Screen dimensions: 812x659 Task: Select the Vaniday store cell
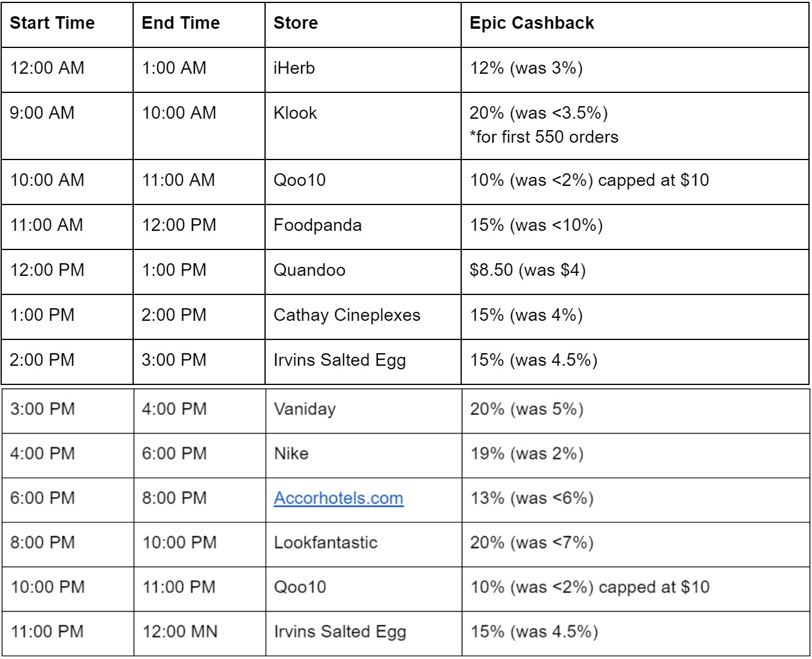pyautogui.click(x=363, y=410)
